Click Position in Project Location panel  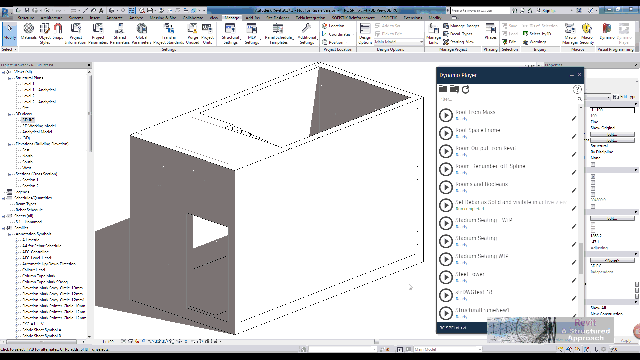(332, 42)
